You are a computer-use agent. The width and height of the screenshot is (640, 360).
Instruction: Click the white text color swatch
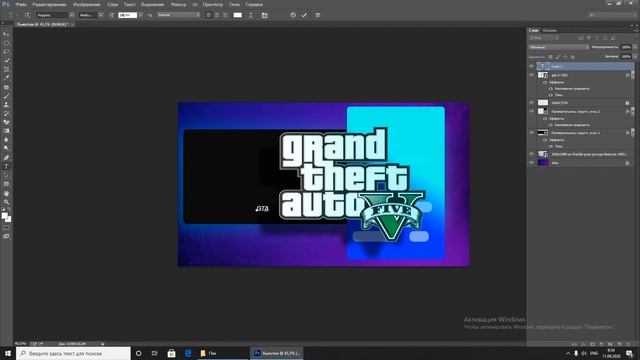coord(238,15)
